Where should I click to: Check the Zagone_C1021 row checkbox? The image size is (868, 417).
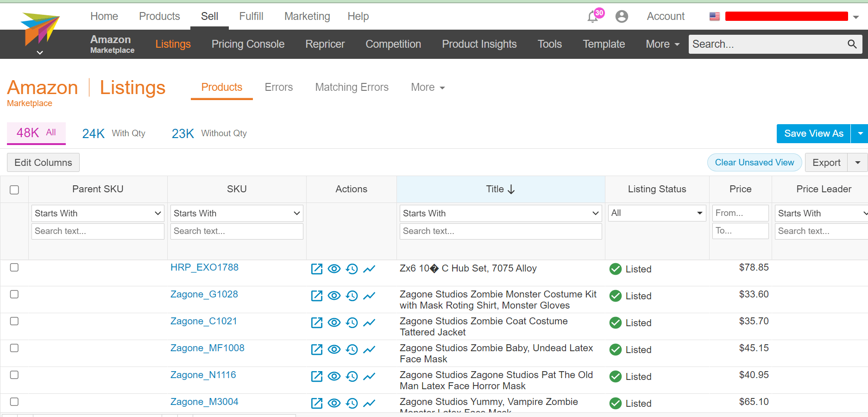pyautogui.click(x=14, y=321)
